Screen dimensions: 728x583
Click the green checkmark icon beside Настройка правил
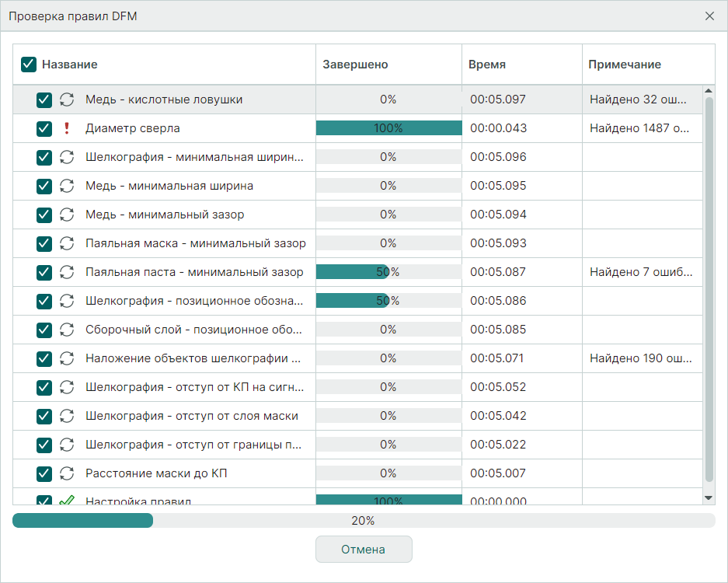tap(67, 500)
